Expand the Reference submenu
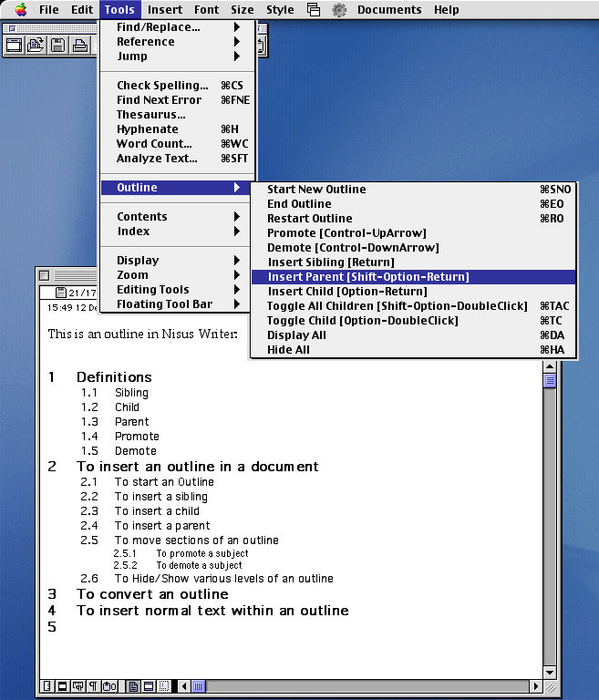The height and width of the screenshot is (700, 599). [178, 42]
